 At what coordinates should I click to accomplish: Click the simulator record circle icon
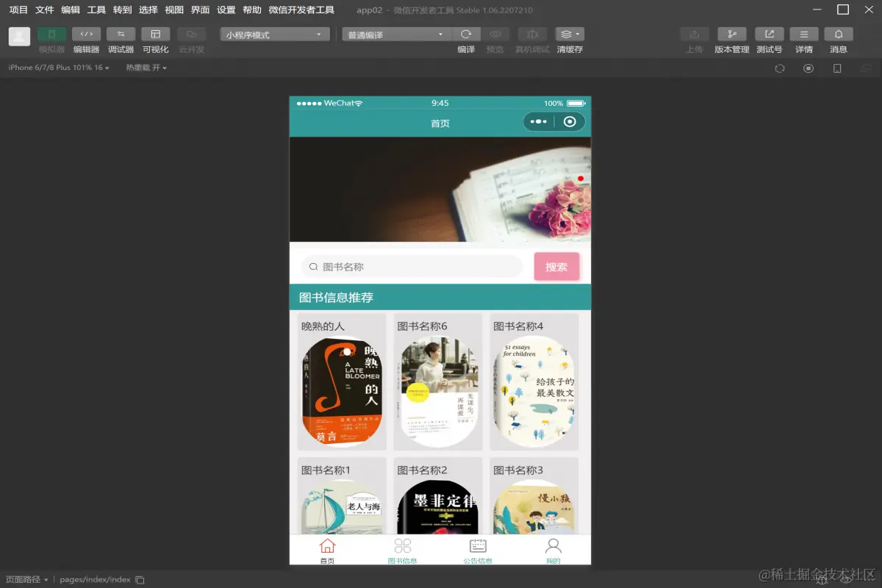(x=808, y=68)
